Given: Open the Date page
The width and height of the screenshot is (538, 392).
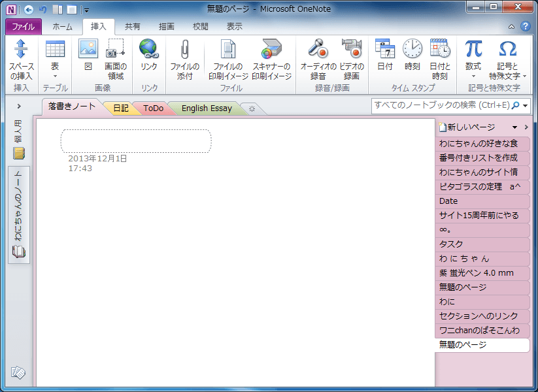Looking at the screenshot, I should click(482, 201).
